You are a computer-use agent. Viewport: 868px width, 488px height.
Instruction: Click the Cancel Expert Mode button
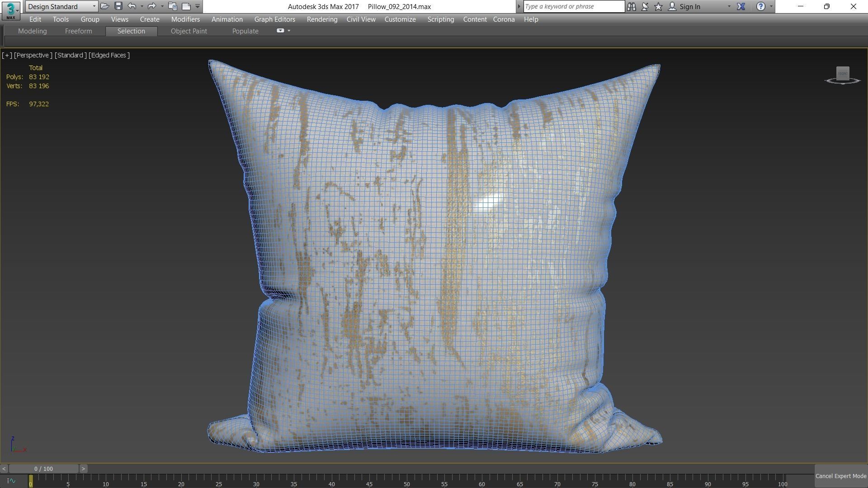click(841, 476)
